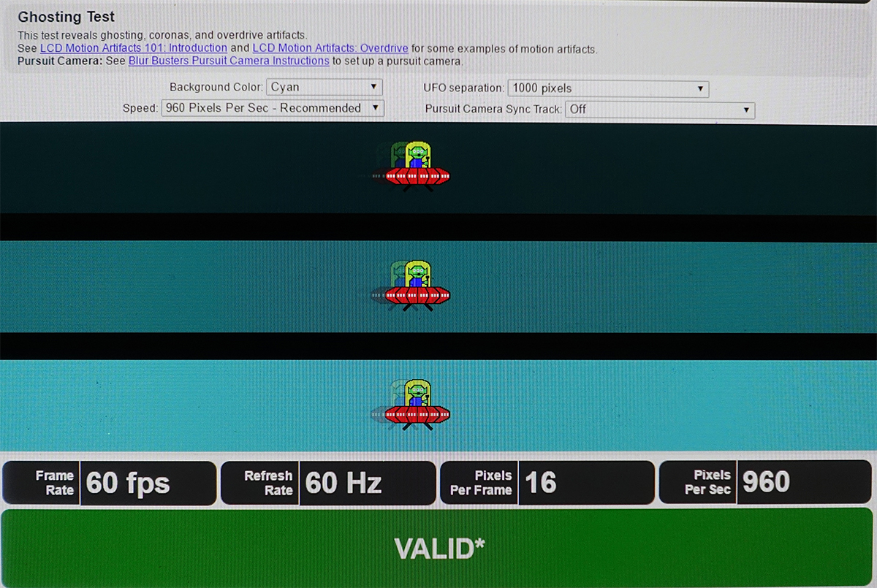Click the Pursuit Camera: bold label
Screen dimensions: 877x588
[x=61, y=61]
